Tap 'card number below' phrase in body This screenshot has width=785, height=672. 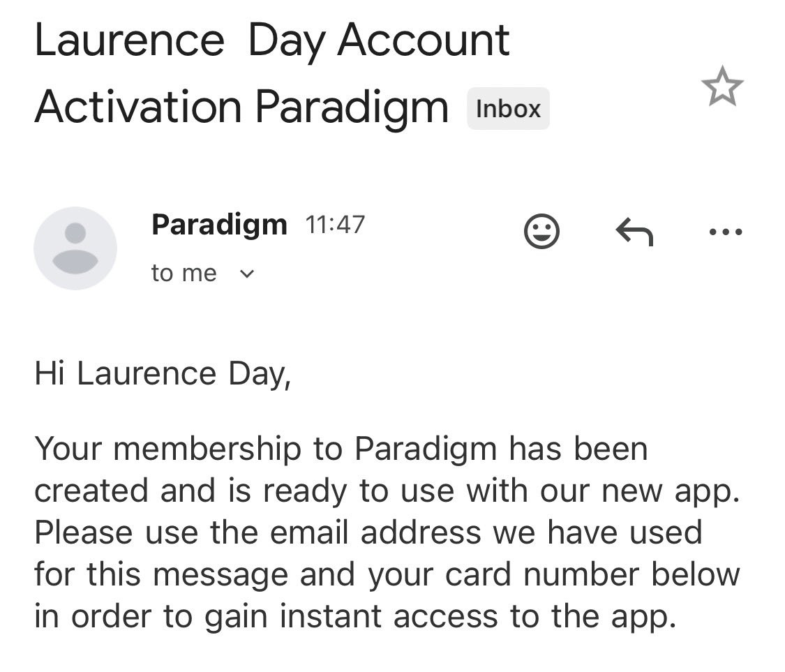click(592, 574)
